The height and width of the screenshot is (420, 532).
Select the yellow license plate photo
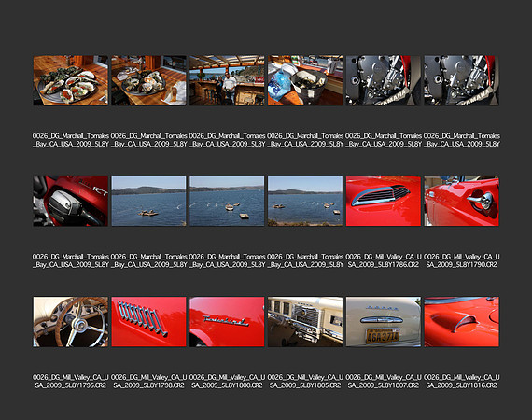click(384, 322)
